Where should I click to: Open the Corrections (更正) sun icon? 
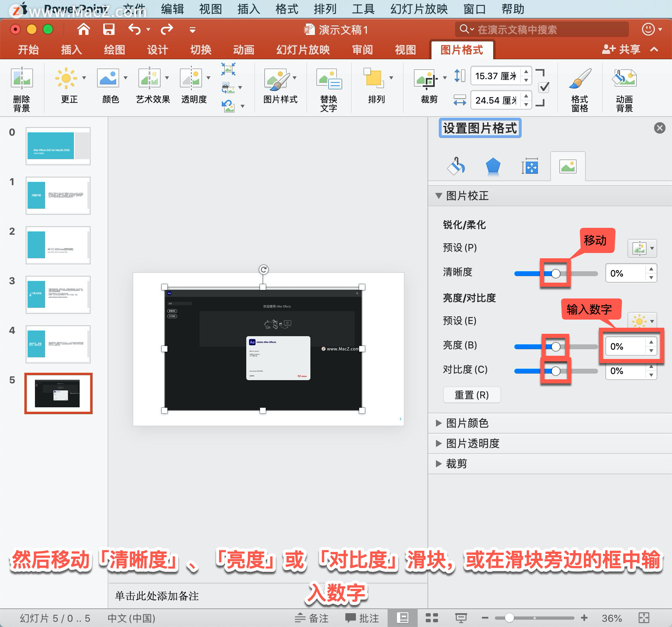[x=66, y=78]
